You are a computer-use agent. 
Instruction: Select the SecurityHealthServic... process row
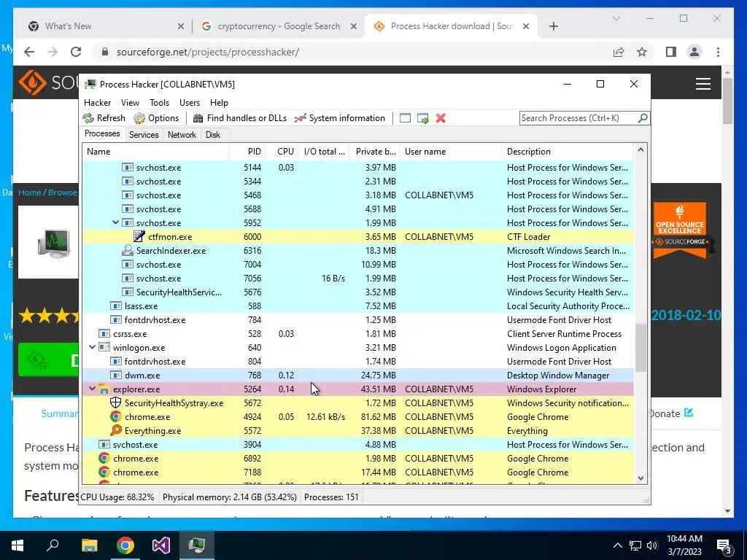(358, 292)
